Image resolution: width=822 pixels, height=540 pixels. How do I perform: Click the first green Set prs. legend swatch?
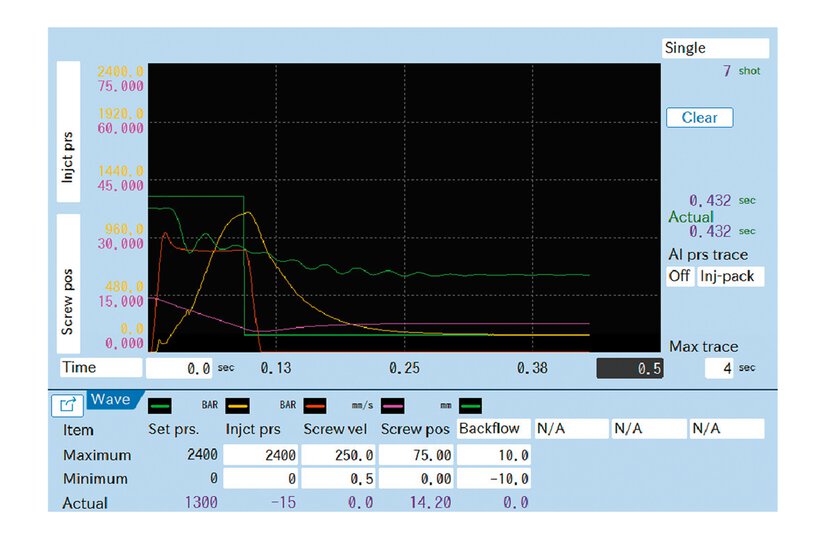160,406
